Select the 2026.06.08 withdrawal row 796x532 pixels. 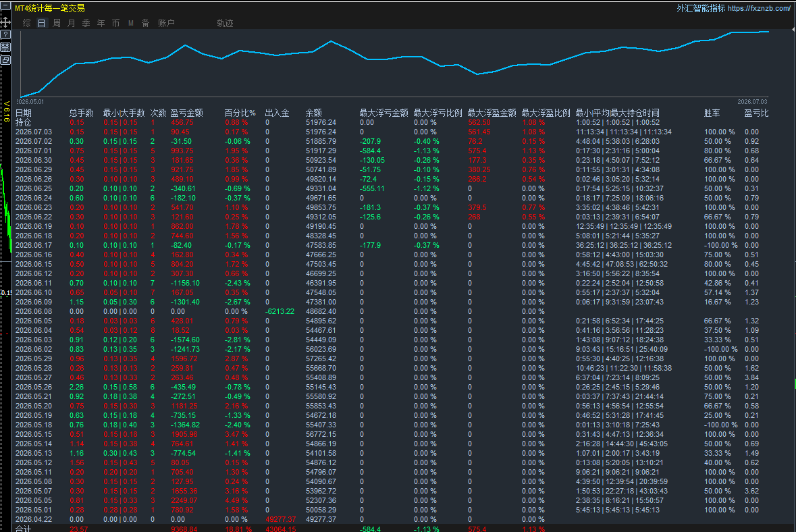tap(391, 311)
